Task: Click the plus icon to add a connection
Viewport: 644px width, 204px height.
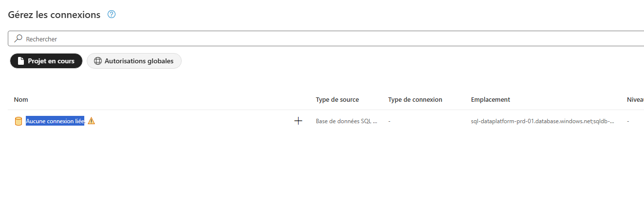Action: pyautogui.click(x=299, y=121)
